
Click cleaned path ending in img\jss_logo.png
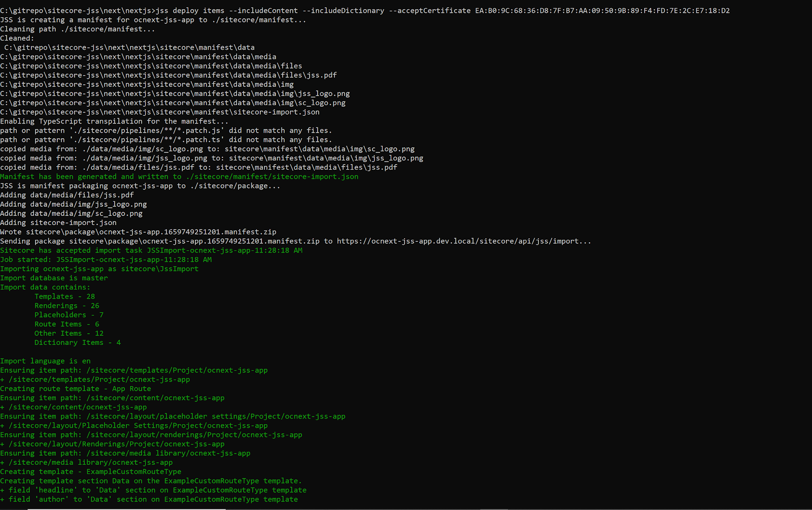click(175, 93)
